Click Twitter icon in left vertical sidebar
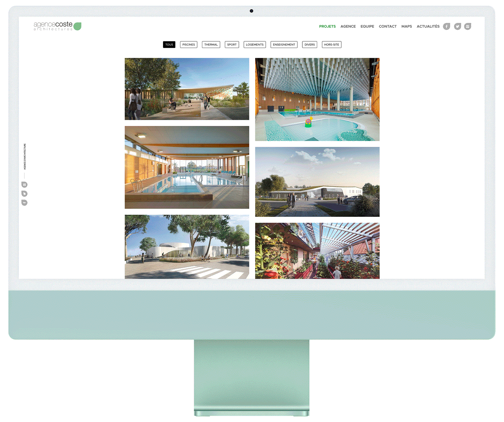The image size is (504, 422). point(25,194)
